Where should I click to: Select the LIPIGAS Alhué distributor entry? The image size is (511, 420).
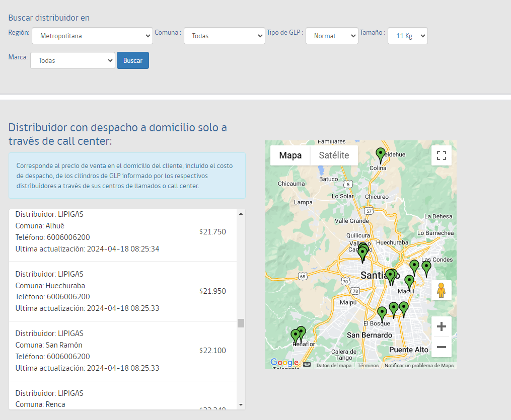tap(122, 235)
